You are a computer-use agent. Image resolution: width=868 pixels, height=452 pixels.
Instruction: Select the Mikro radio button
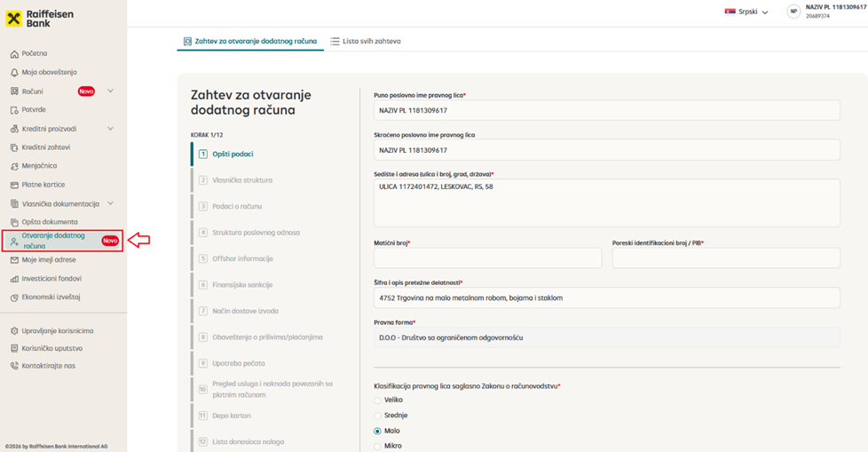click(x=377, y=446)
